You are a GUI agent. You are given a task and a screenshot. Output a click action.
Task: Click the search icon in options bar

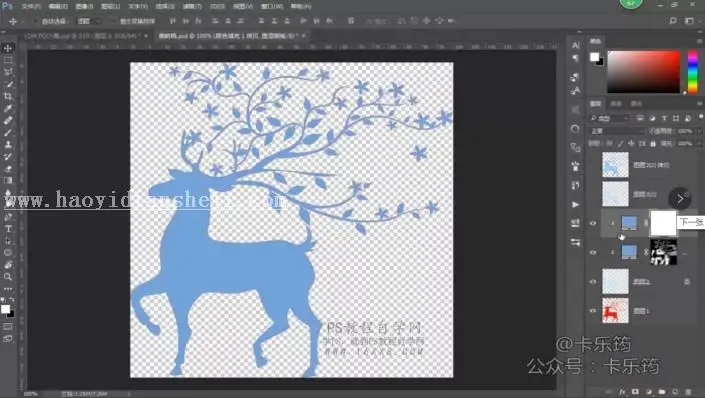point(673,21)
